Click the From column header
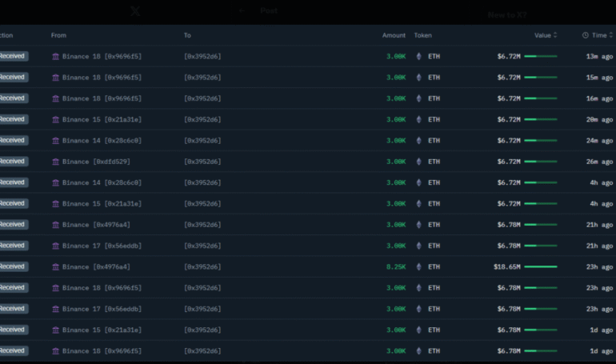 [x=58, y=35]
